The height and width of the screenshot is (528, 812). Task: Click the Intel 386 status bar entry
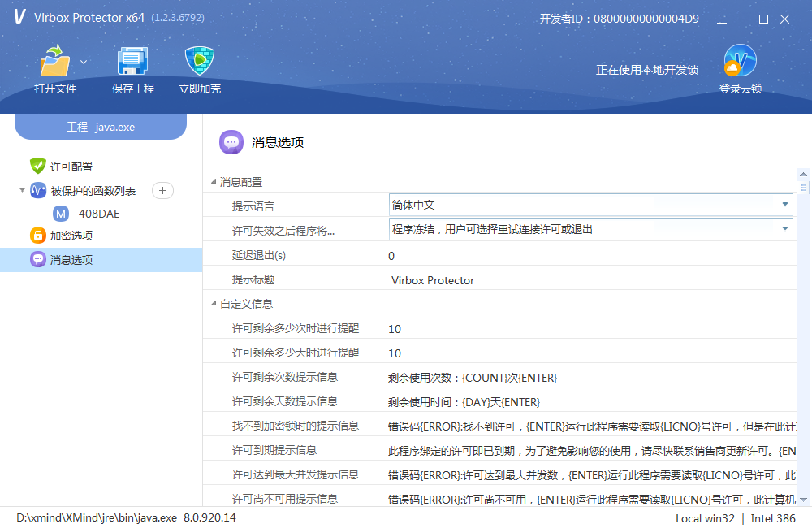click(773, 518)
